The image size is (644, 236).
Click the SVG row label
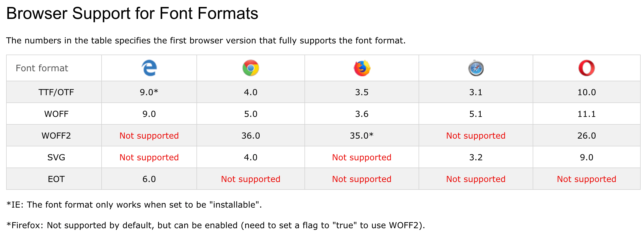pos(56,157)
